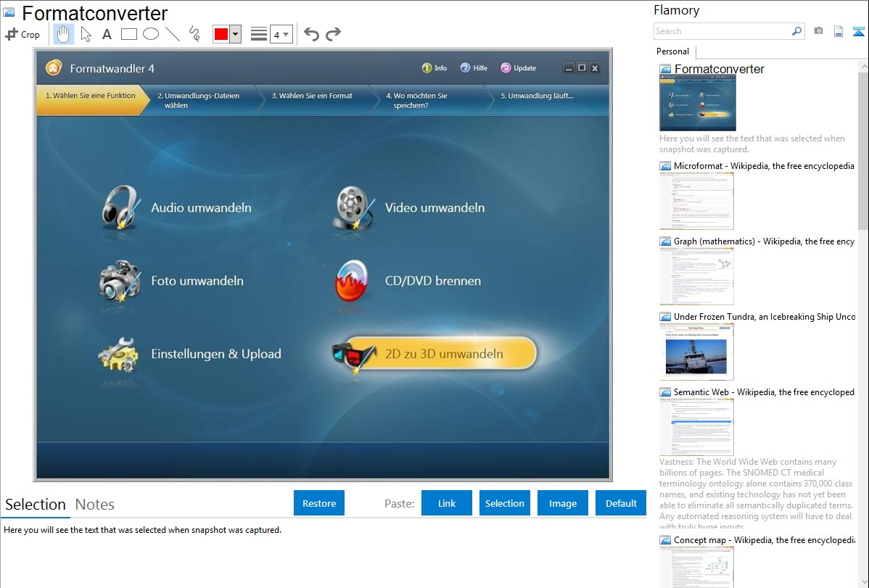The height and width of the screenshot is (588, 869).
Task: Redo the last annotation
Action: coord(333,34)
